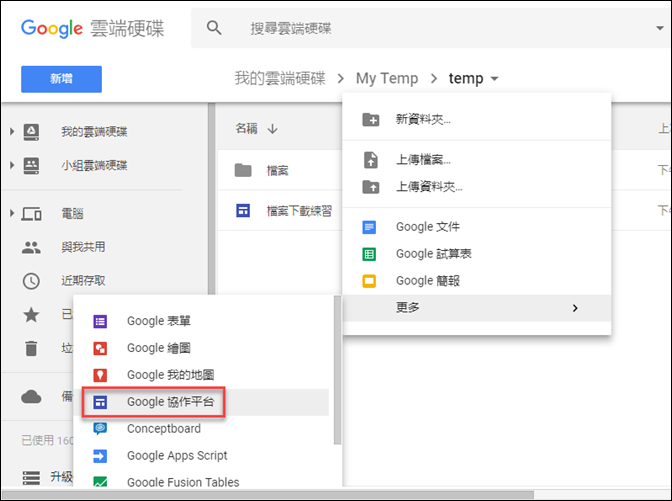Select the 檔案 folder row
The height and width of the screenshot is (501, 672).
(x=279, y=170)
